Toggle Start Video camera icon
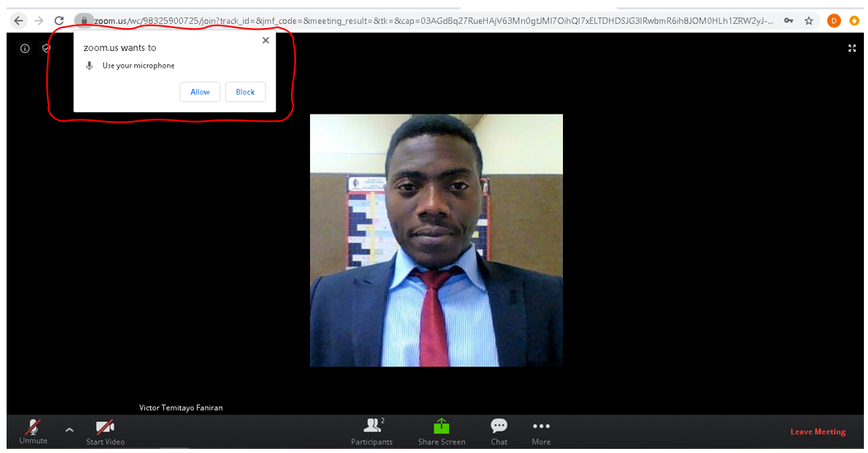This screenshot has width=868, height=453. [105, 427]
